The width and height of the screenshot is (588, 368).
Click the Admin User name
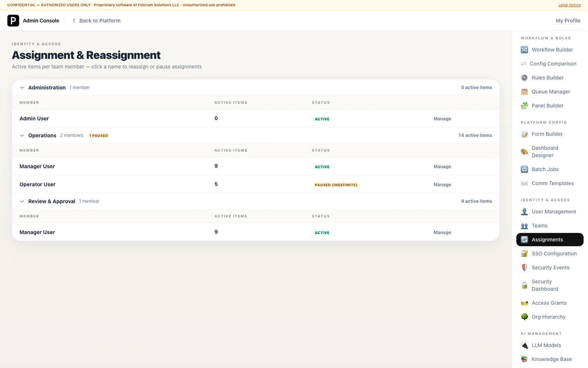pos(34,118)
